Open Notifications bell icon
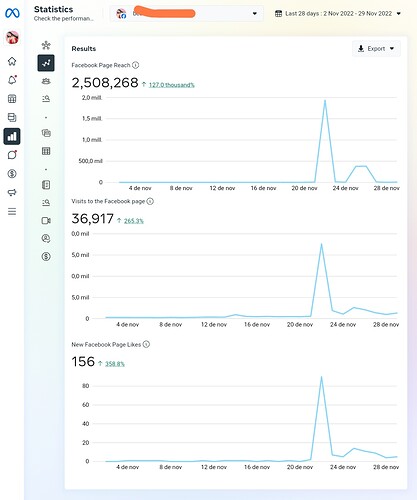Screen dimensions: 417x500 12,80
